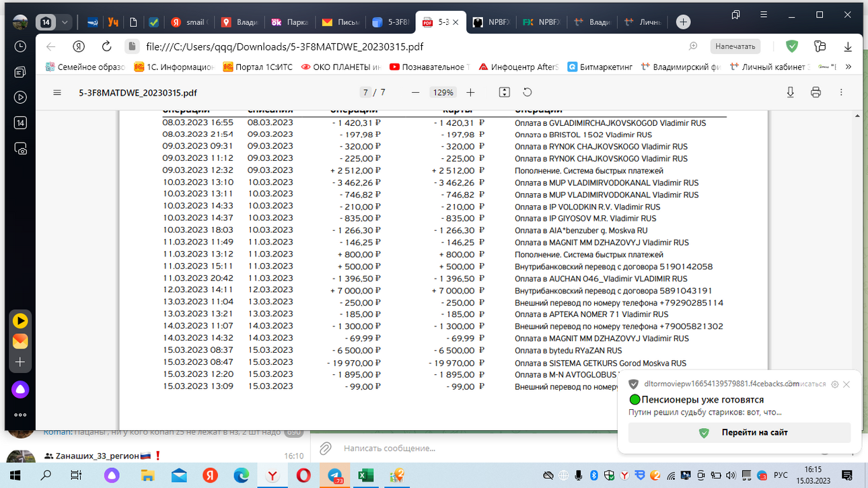Click the Оплата в bytedu RYaZAN text
The image size is (868, 488).
tap(568, 351)
